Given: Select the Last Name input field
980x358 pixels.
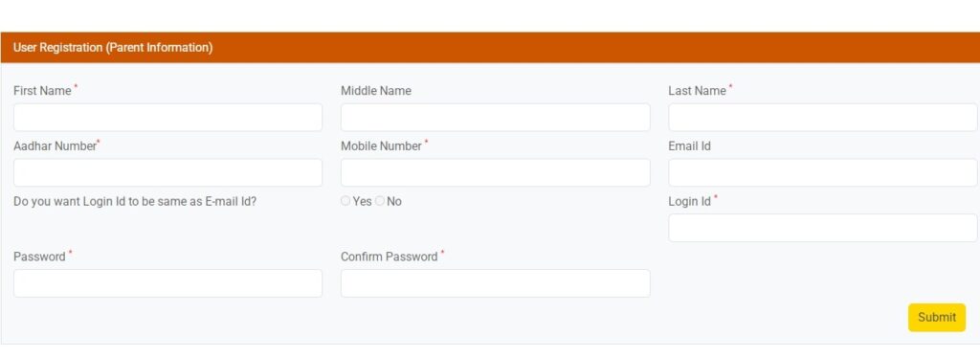Looking at the screenshot, I should point(822,118).
